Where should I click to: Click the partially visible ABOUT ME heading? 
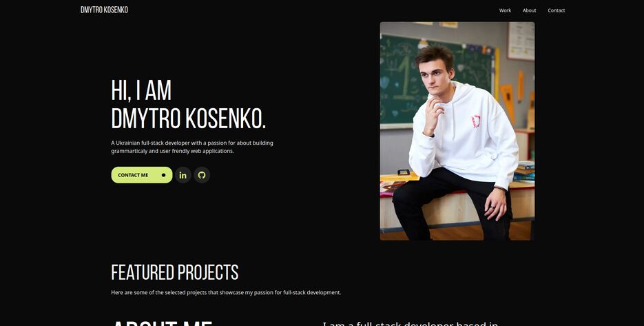(x=162, y=323)
